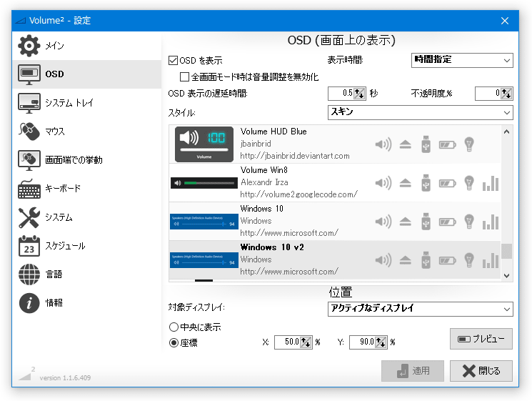
Task: Click the スケジュール calendar icon
Action: (x=29, y=246)
